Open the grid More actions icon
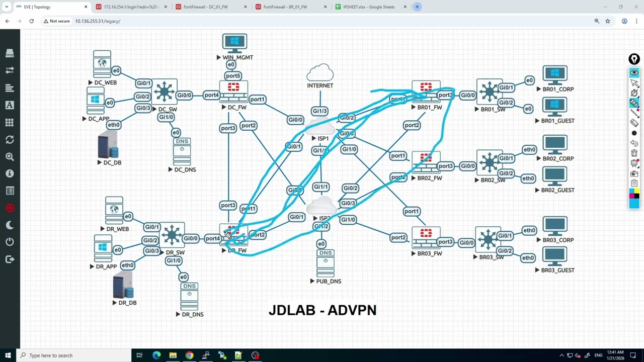This screenshot has width=644, height=362. tap(10, 122)
